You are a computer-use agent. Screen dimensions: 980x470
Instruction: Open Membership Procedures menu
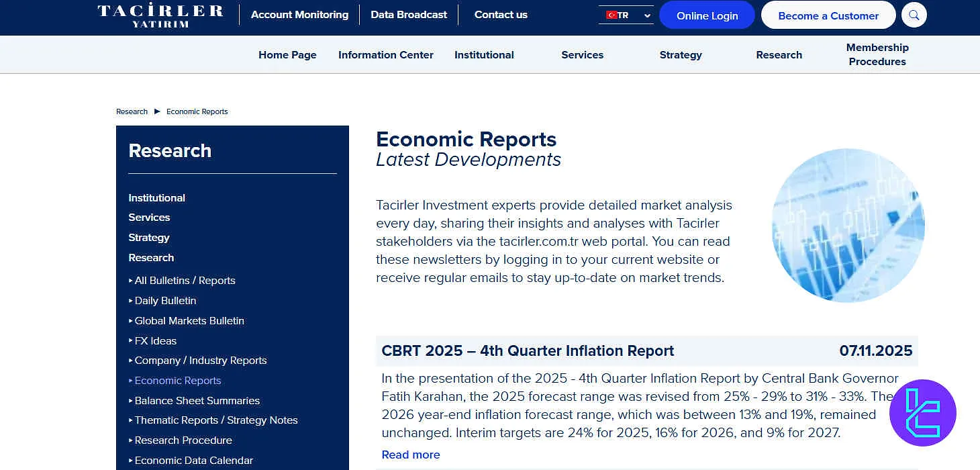877,54
